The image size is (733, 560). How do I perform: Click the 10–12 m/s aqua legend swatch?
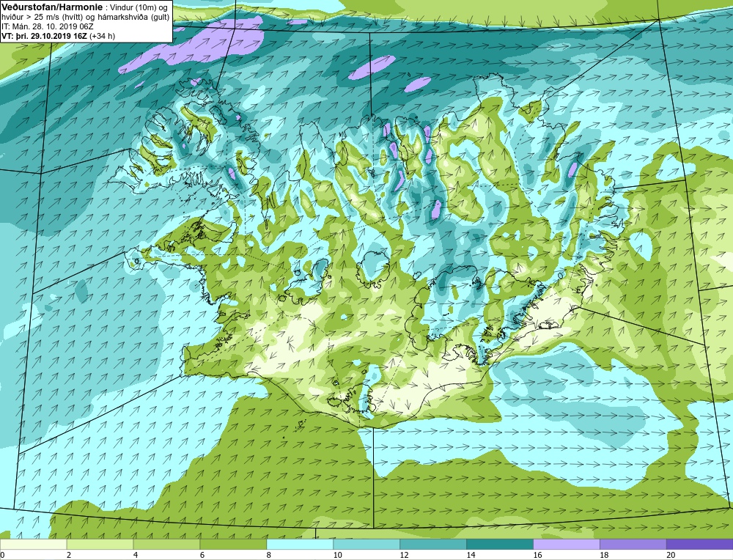point(366,544)
